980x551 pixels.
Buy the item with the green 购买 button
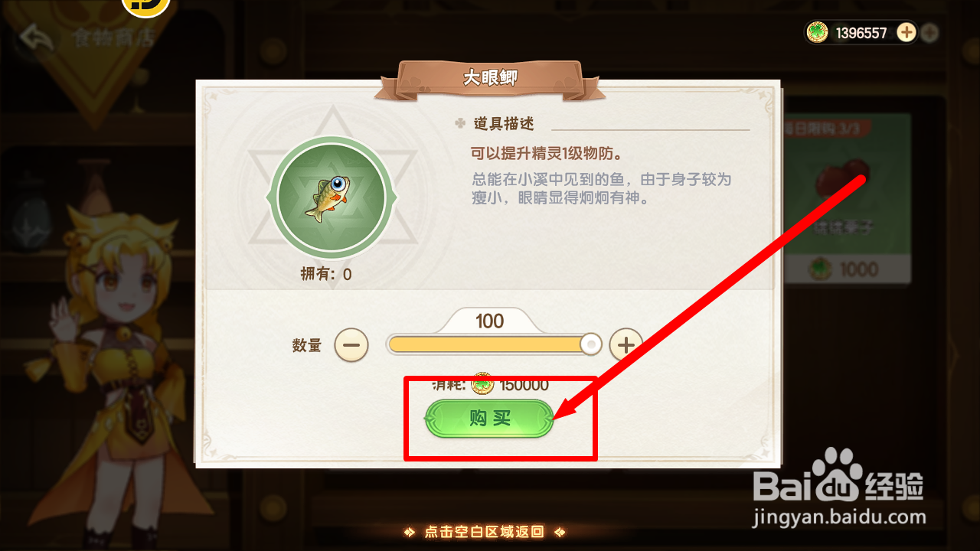(489, 419)
